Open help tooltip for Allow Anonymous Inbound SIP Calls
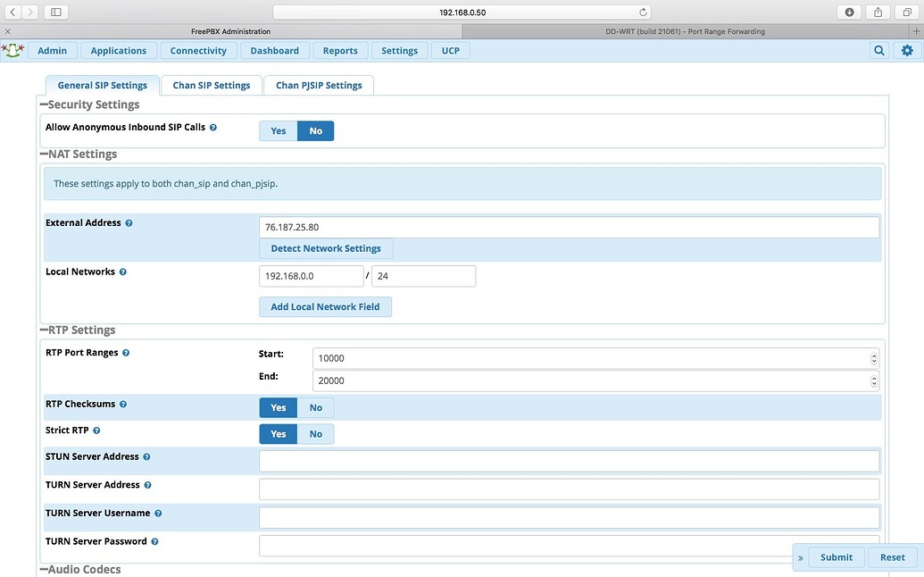This screenshot has width=924, height=577. pyautogui.click(x=212, y=127)
